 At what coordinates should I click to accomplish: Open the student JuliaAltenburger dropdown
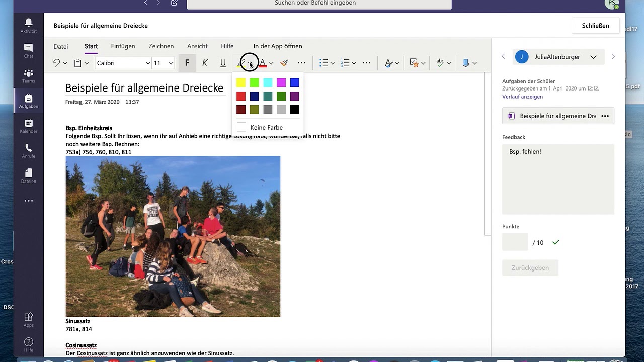coord(558,57)
